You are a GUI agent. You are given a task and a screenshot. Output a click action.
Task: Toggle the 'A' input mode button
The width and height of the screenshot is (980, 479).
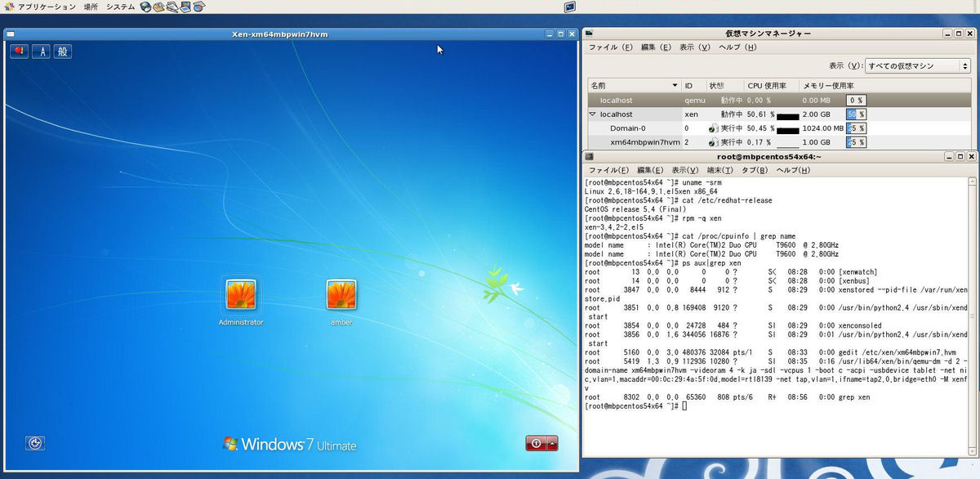point(42,51)
